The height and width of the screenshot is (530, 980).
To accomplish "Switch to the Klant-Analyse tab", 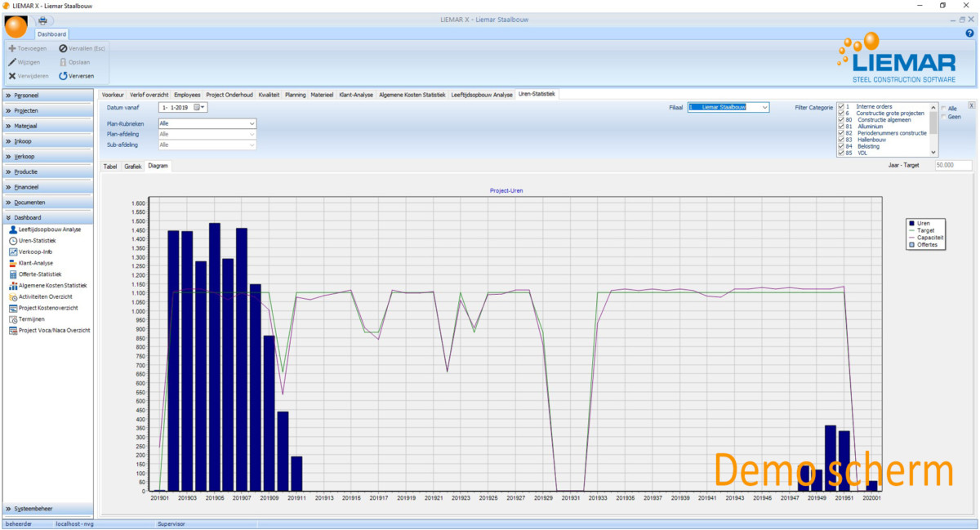I will coord(356,95).
